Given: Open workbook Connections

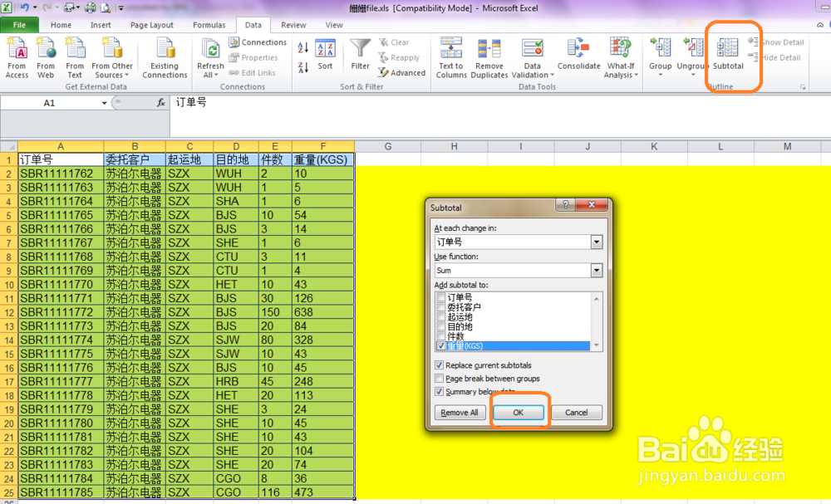Looking at the screenshot, I should (x=258, y=42).
